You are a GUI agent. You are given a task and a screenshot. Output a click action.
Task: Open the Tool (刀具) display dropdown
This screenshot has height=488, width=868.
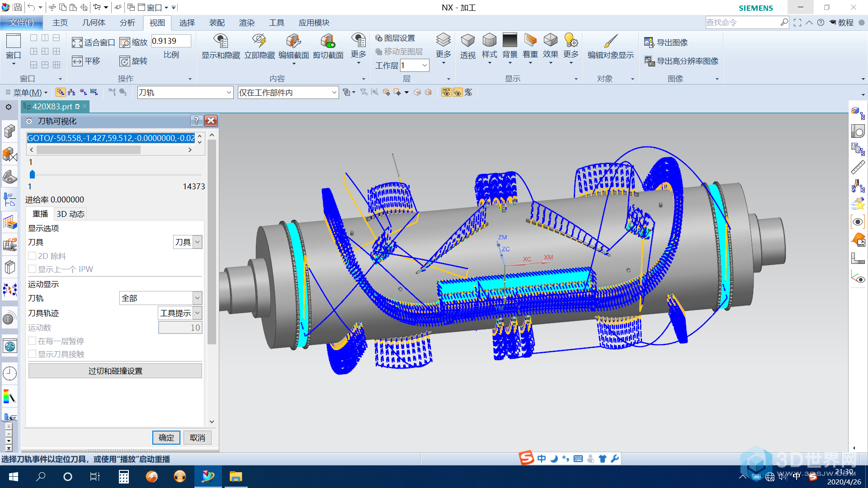(x=188, y=242)
